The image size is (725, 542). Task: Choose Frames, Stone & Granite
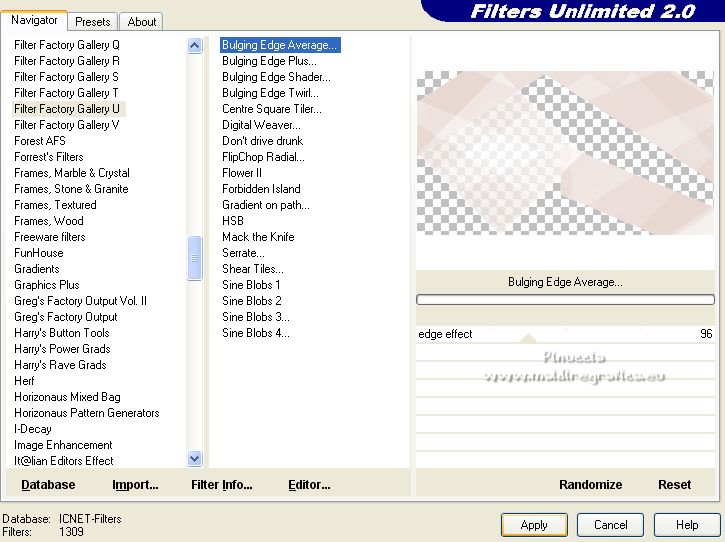[x=71, y=189]
